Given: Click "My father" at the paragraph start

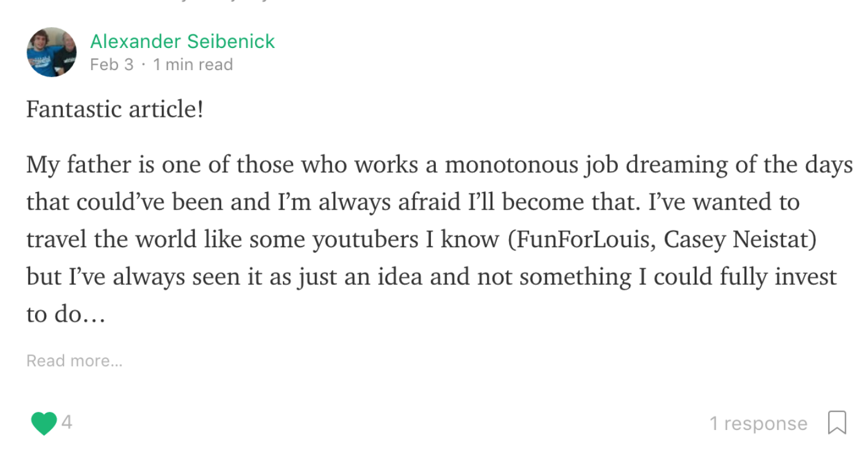Looking at the screenshot, I should 70,166.
